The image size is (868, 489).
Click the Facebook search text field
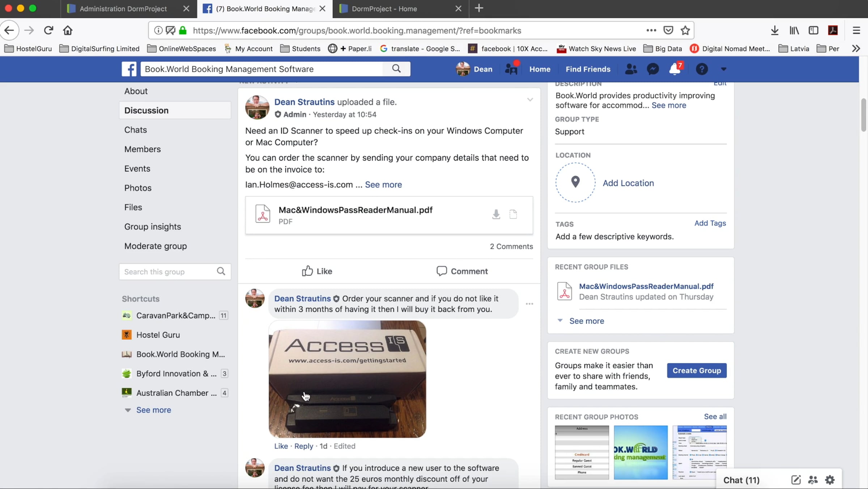pyautogui.click(x=262, y=69)
